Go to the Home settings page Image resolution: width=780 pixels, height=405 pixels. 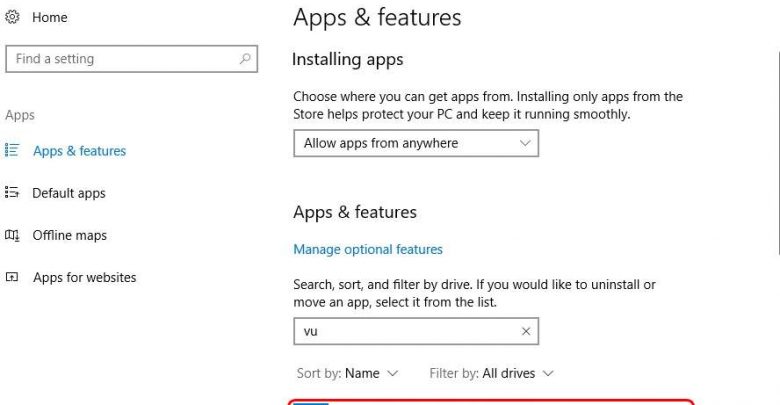[x=49, y=18]
